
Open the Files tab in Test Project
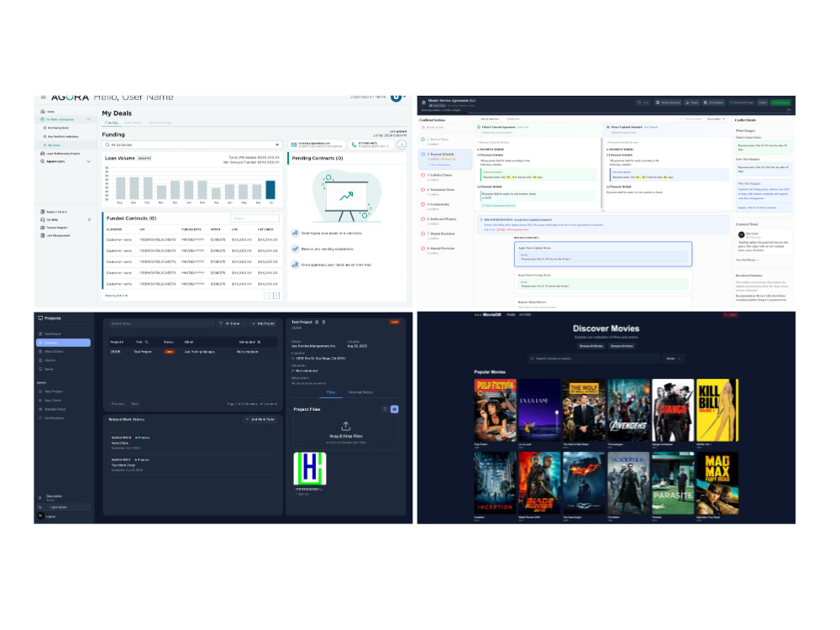331,392
